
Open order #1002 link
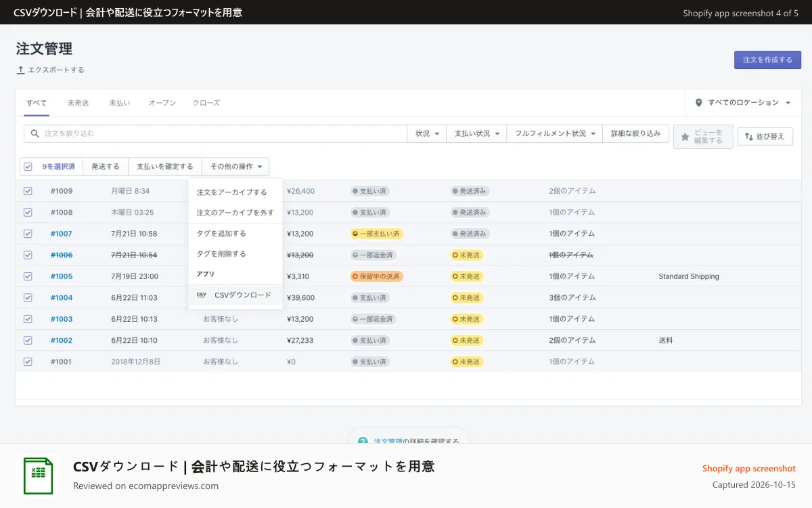point(62,341)
